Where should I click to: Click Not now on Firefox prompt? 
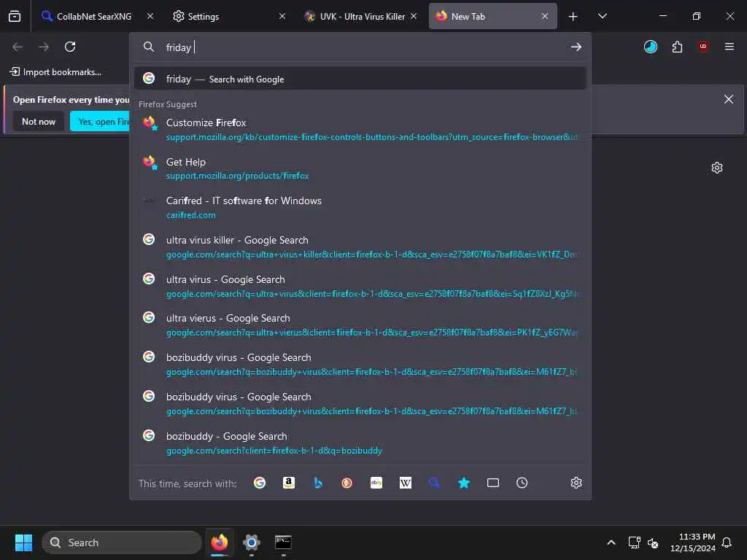pyautogui.click(x=39, y=122)
